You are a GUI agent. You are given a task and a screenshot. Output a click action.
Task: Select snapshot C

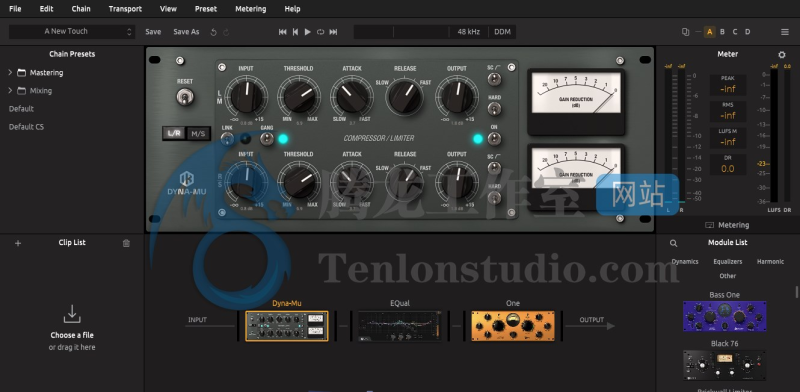point(735,32)
